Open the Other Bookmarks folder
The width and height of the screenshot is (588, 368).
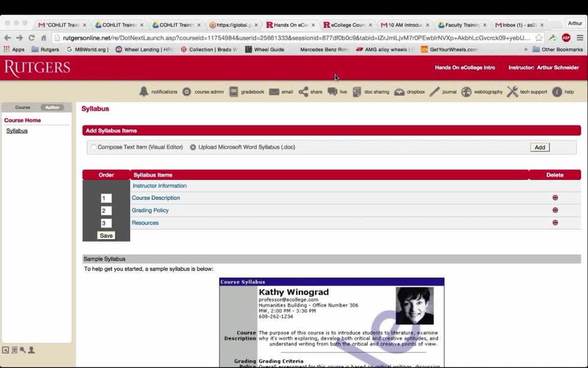tap(557, 49)
